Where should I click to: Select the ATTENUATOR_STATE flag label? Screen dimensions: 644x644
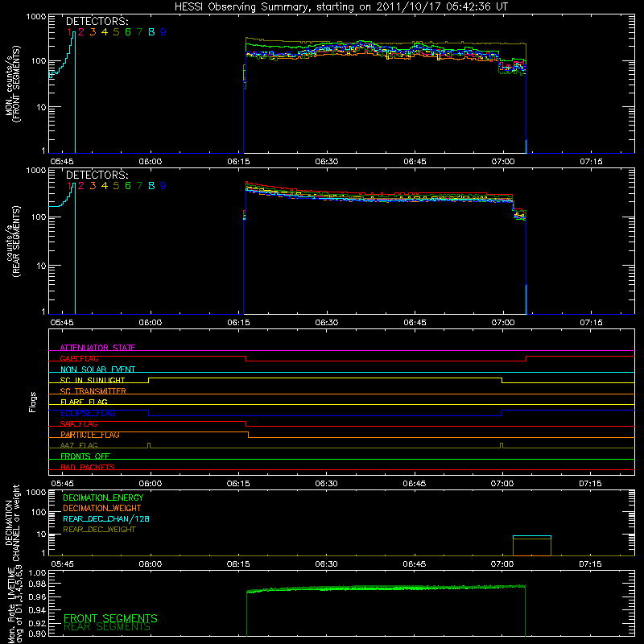(97, 348)
